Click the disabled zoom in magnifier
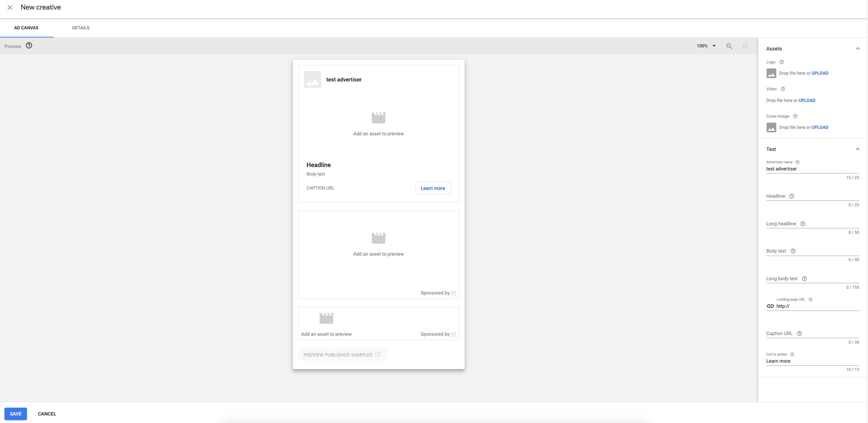This screenshot has width=868, height=423. [x=746, y=46]
